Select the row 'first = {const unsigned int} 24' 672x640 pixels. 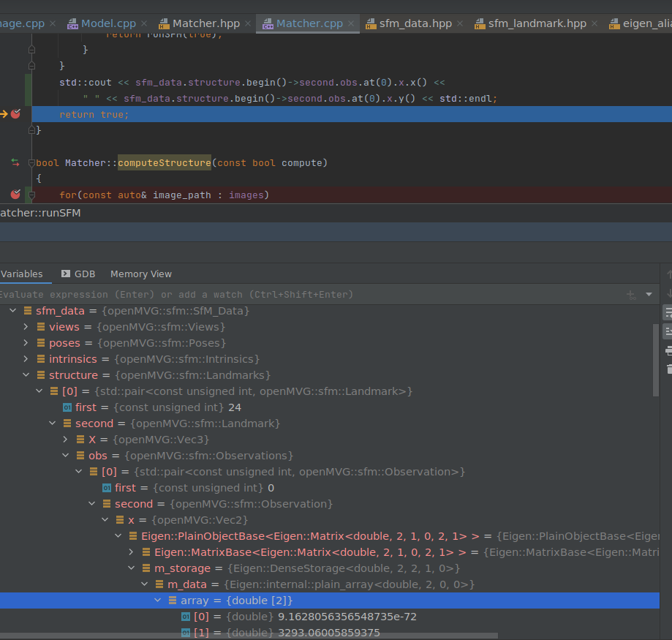[329, 407]
